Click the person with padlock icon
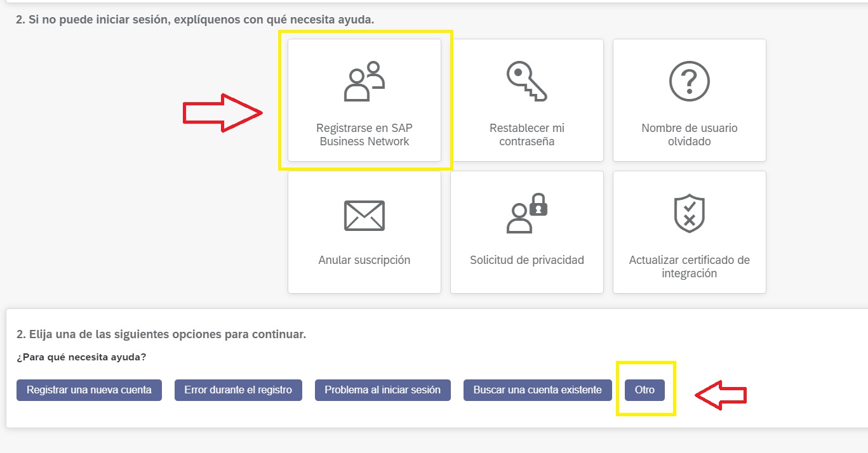The height and width of the screenshot is (453, 868). tap(526, 214)
